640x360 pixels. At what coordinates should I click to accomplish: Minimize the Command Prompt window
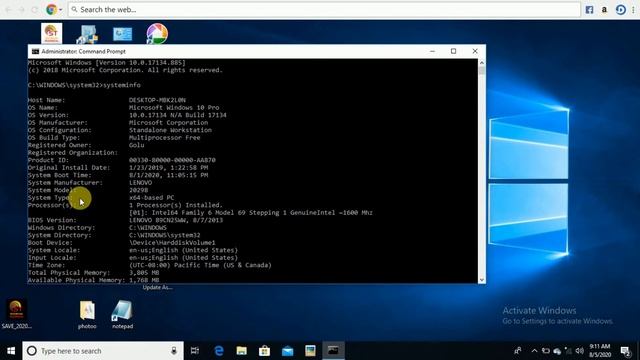coord(432,51)
